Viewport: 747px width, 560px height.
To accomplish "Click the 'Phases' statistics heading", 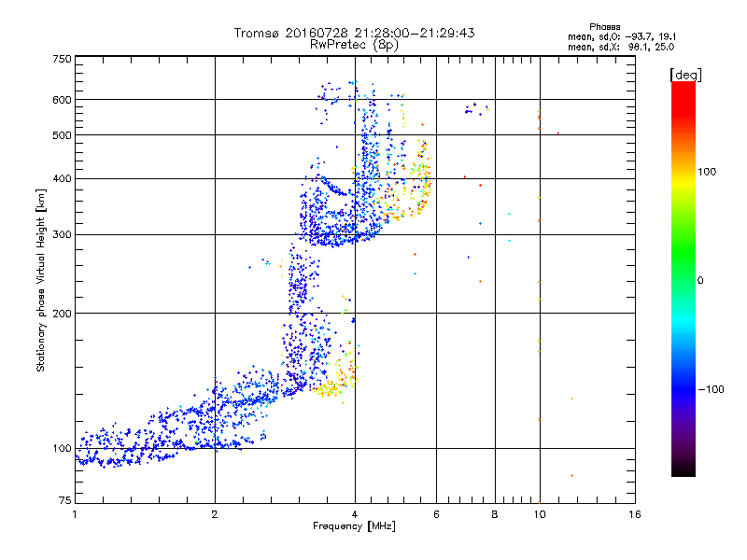I will click(x=604, y=27).
